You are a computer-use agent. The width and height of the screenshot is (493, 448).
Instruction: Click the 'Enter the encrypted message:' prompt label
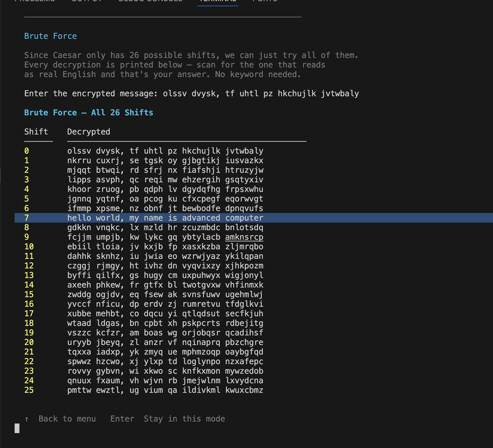91,93
